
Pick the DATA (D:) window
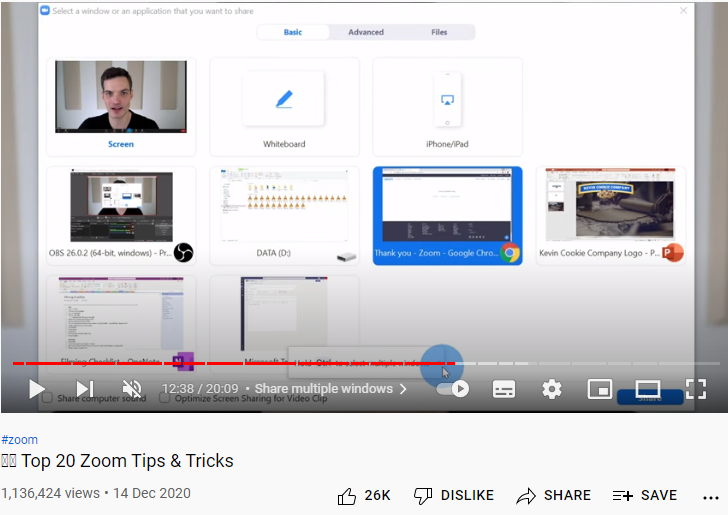tap(284, 216)
